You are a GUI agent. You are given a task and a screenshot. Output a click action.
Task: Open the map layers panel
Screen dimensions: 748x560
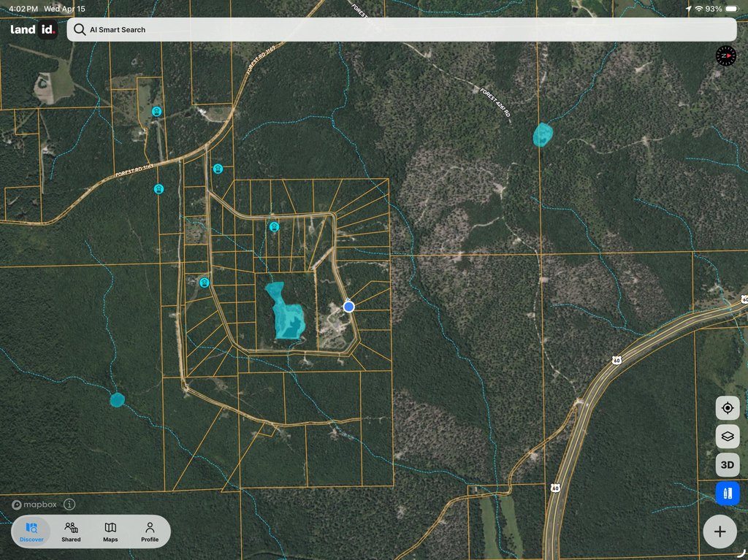(x=728, y=437)
